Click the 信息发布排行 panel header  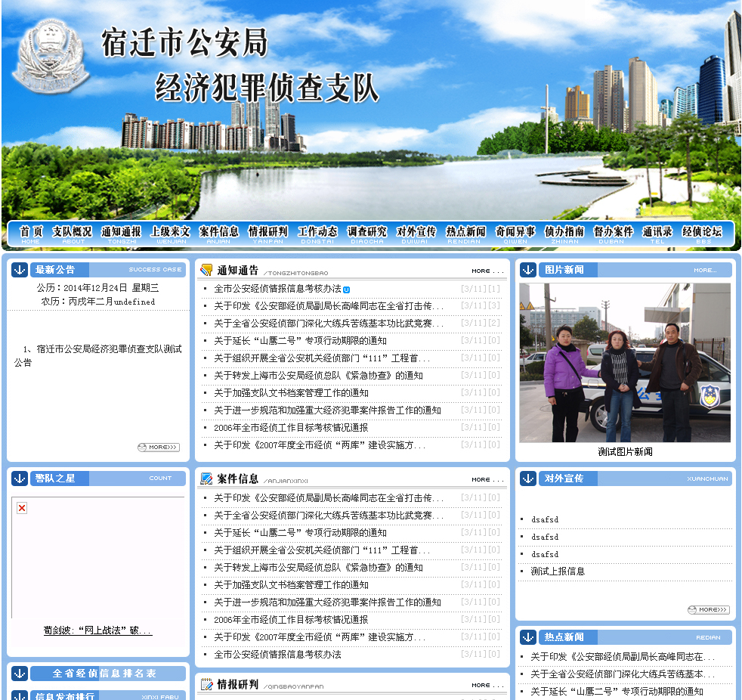pyautogui.click(x=108, y=695)
